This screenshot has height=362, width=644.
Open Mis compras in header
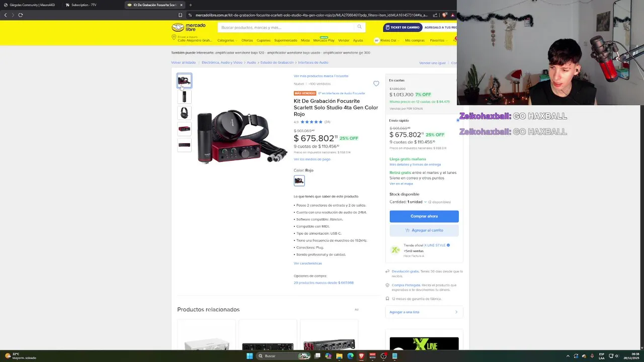pyautogui.click(x=415, y=40)
